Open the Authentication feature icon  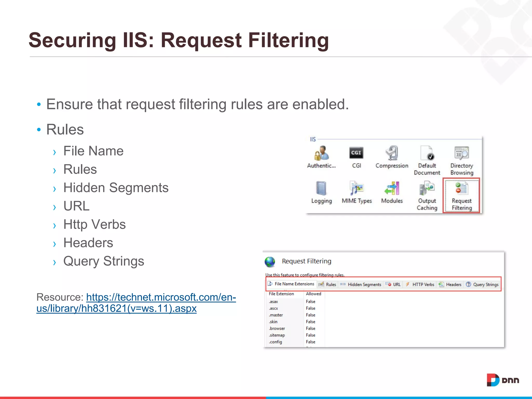coord(322,157)
